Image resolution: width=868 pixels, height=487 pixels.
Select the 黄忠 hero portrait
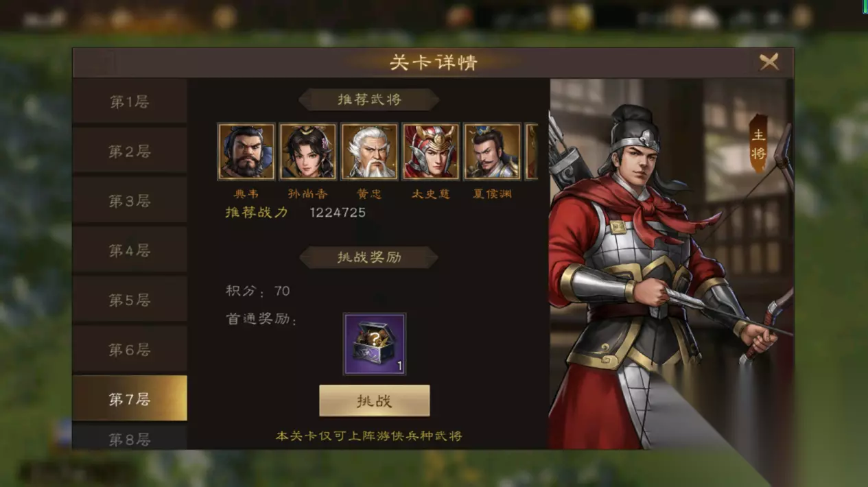370,152
